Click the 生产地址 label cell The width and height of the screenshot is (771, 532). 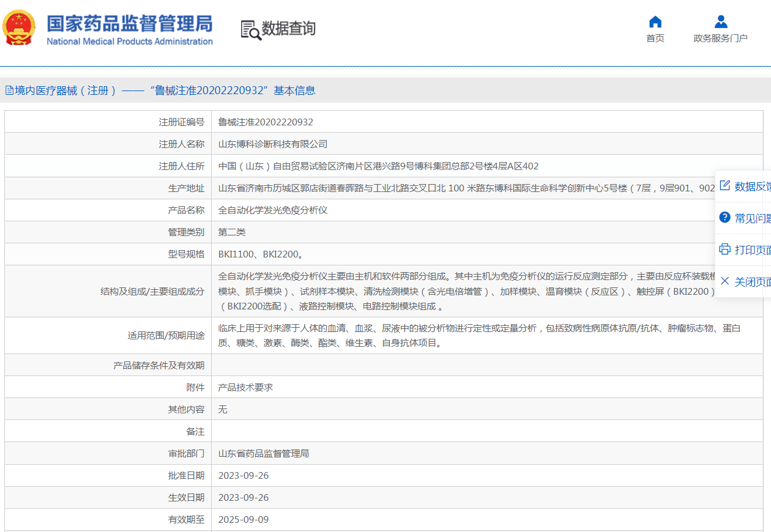tap(108, 188)
